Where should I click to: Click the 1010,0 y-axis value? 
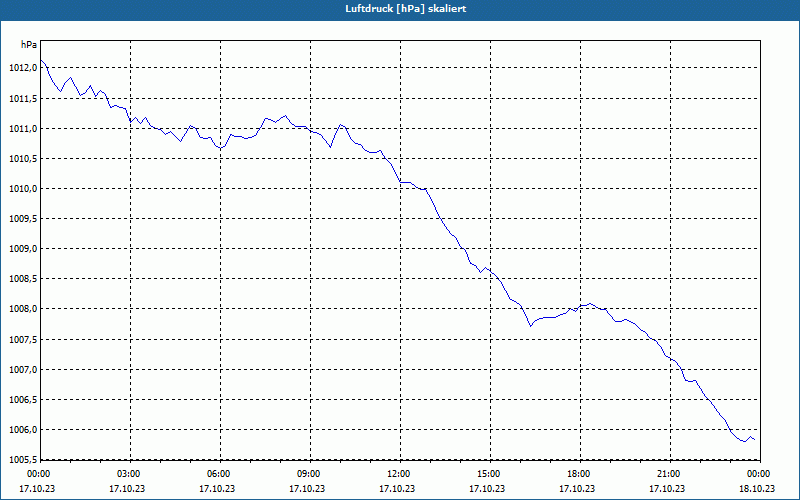coord(23,189)
